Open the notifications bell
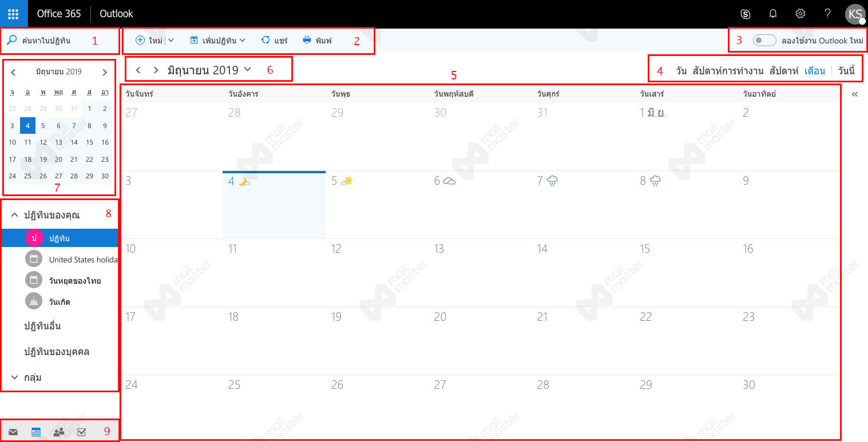 [x=772, y=14]
